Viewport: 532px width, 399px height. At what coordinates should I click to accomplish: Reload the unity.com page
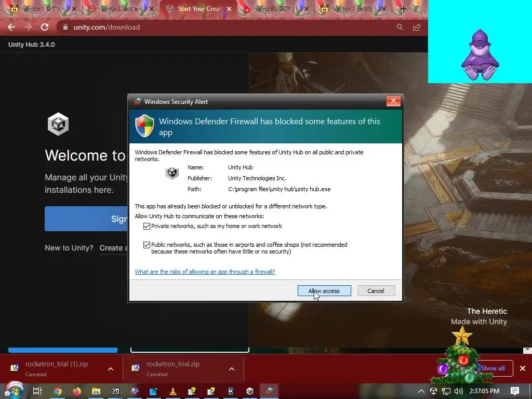pyautogui.click(x=45, y=27)
